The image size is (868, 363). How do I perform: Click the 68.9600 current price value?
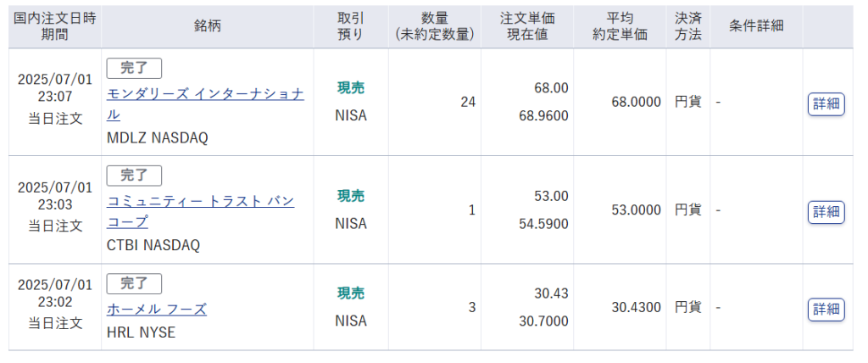click(543, 116)
